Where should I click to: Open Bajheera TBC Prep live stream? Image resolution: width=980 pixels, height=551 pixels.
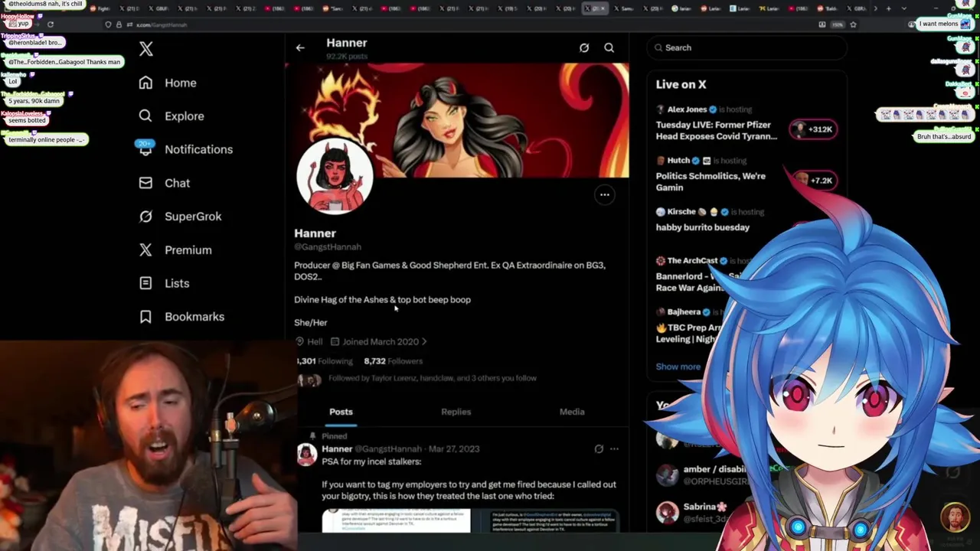click(x=689, y=333)
